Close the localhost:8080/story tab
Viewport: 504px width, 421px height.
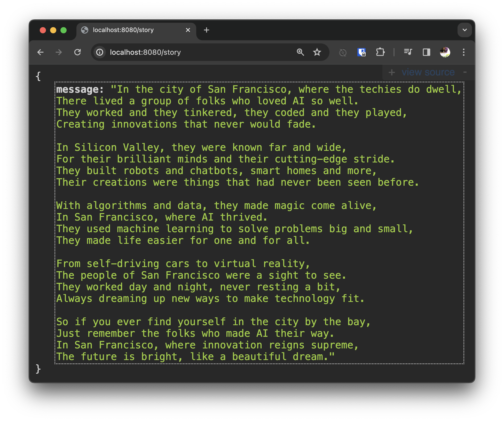pyautogui.click(x=188, y=30)
